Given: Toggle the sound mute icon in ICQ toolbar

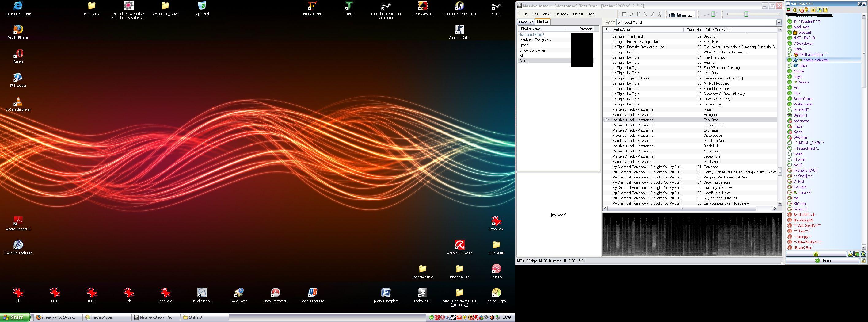Looking at the screenshot, I should click(x=801, y=10).
